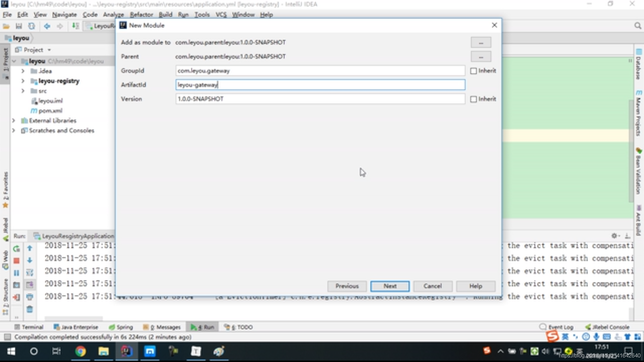
Task: Click the down arrow in Run console
Action: coord(30,260)
